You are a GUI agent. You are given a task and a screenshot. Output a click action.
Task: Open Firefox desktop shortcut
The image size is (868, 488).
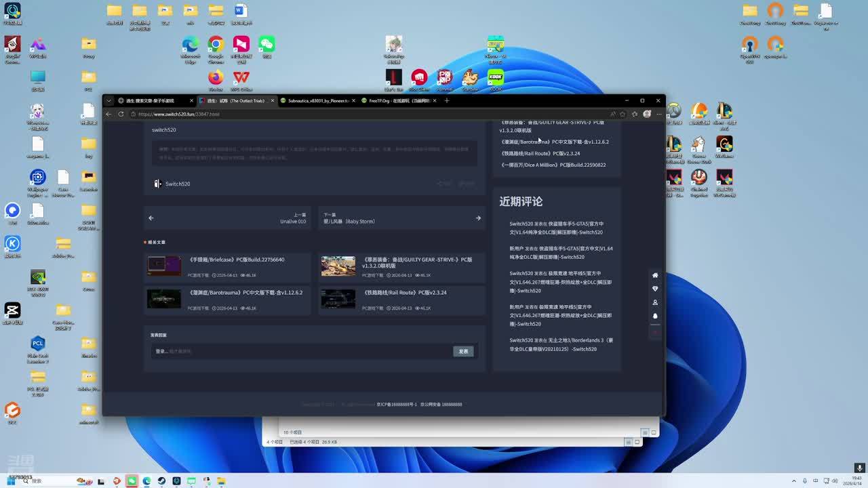(x=216, y=79)
